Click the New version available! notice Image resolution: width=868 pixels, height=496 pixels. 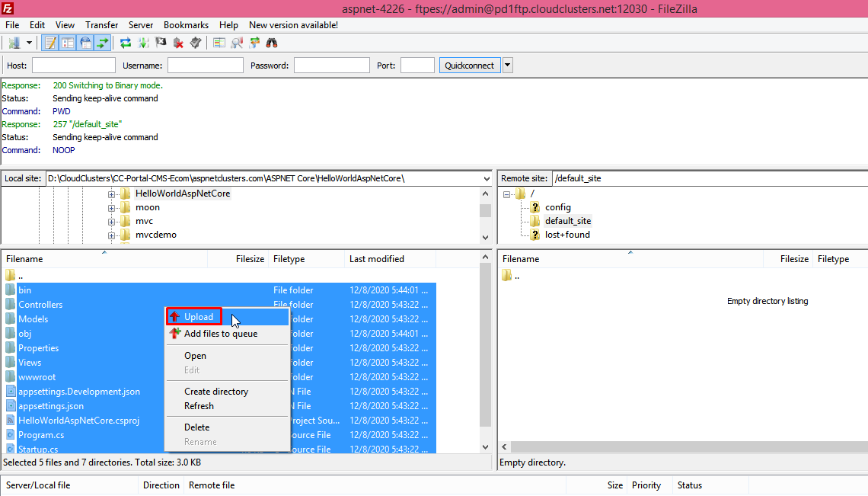[293, 25]
